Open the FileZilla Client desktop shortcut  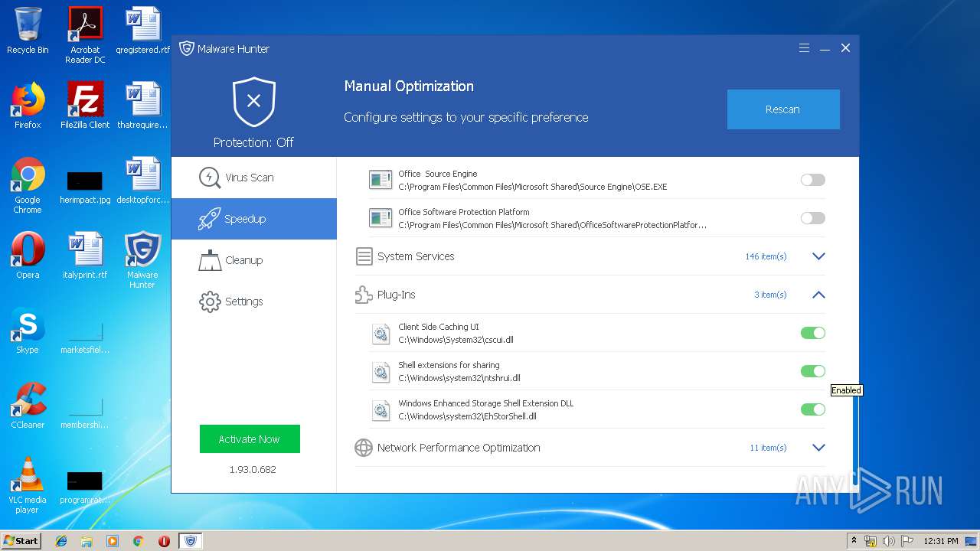click(85, 106)
